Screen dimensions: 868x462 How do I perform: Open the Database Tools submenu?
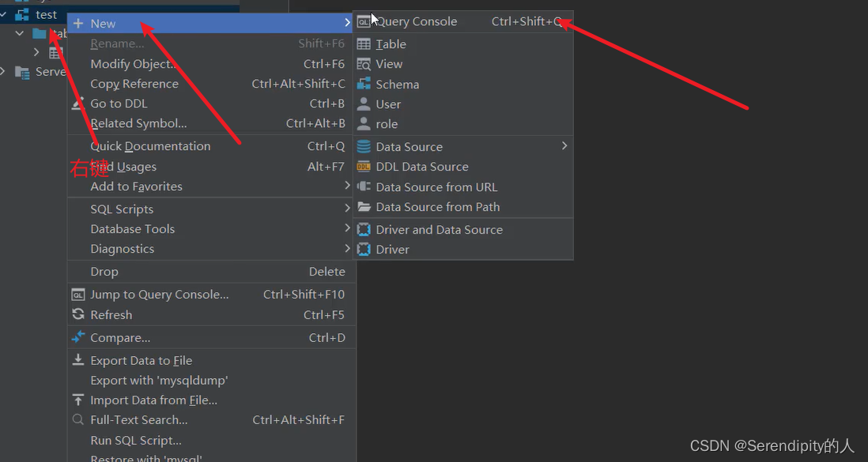(x=131, y=228)
